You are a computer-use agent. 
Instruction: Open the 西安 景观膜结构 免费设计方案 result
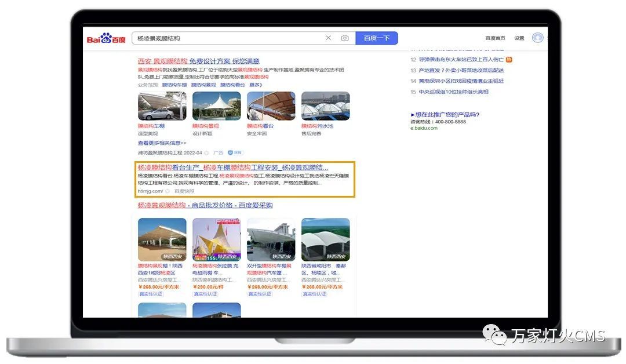tap(198, 61)
